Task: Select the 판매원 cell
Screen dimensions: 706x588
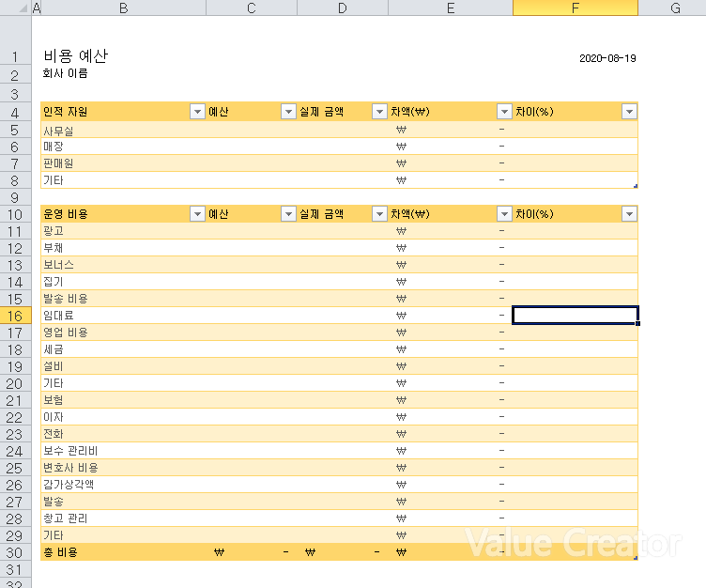Action: tap(123, 163)
